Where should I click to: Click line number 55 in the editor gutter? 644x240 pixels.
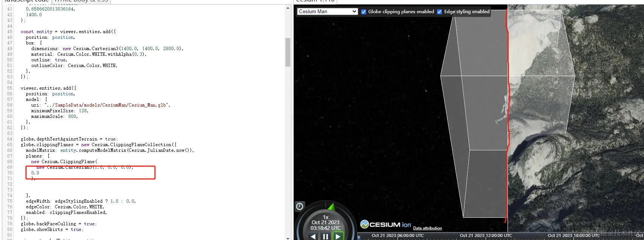coord(10,88)
